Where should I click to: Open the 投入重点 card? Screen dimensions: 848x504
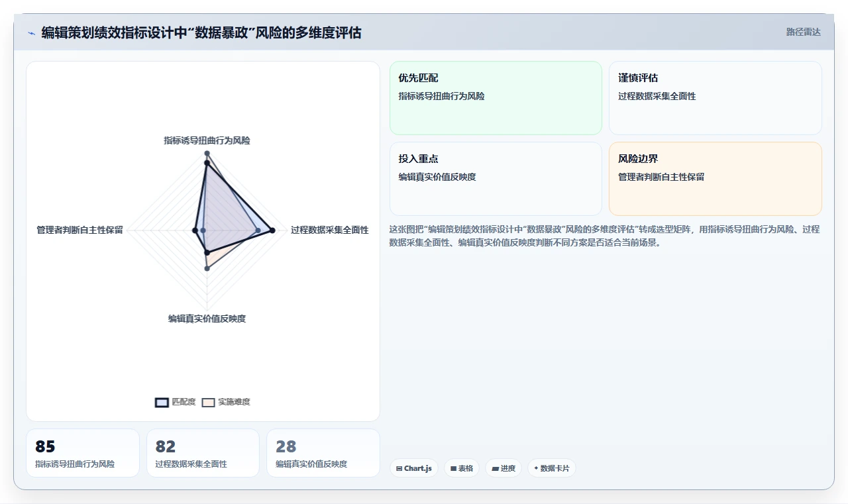point(496,179)
